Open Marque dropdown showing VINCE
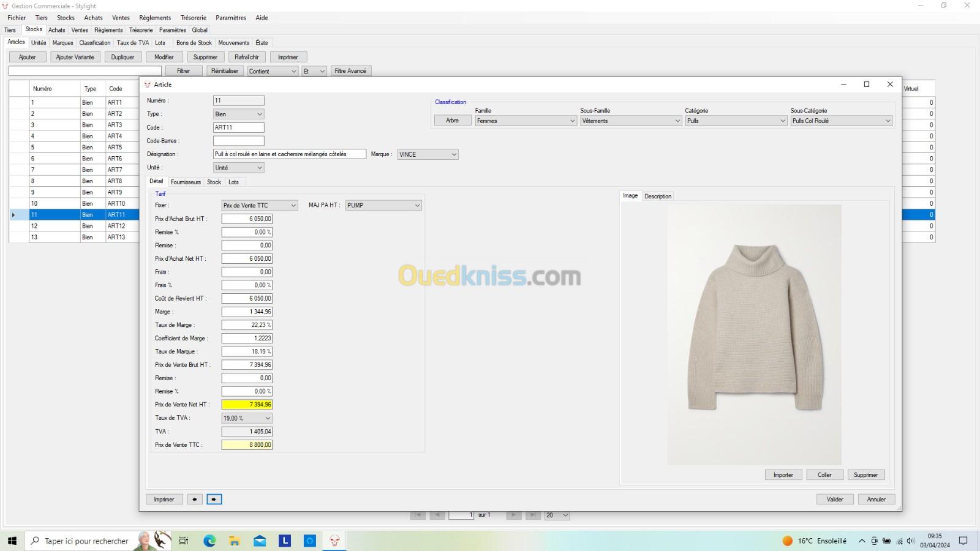The image size is (980, 551). (428, 154)
